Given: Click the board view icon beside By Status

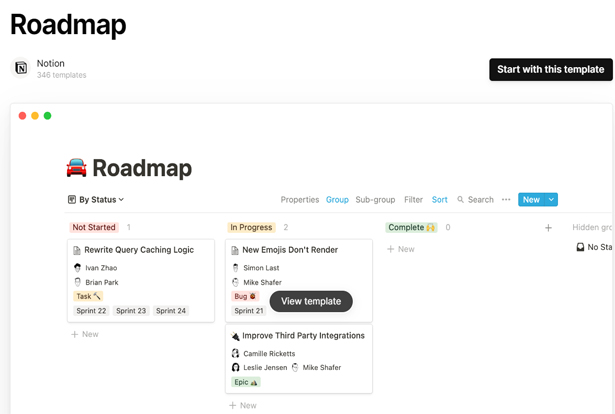Looking at the screenshot, I should click(x=72, y=200).
